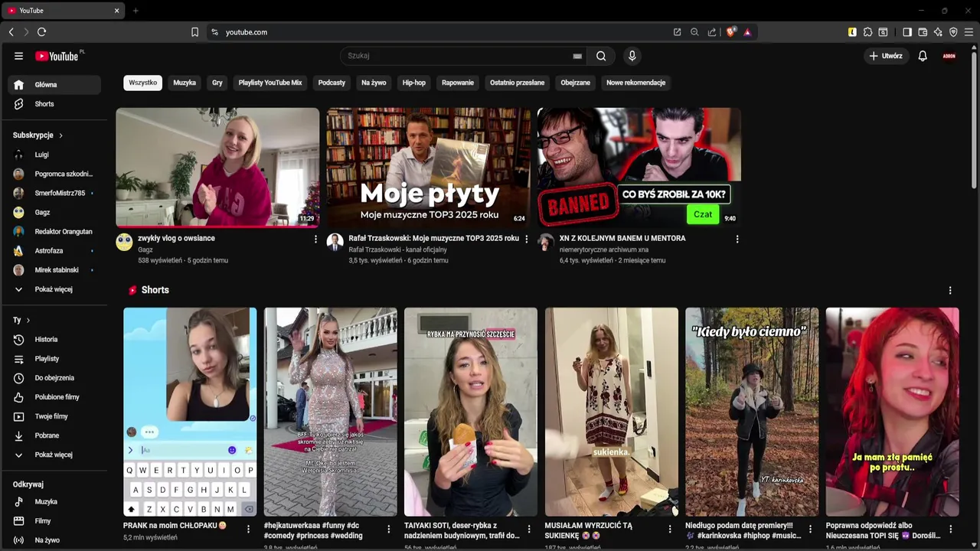Open Astrofaza subscription channel
This screenshot has width=980, height=551.
click(54, 251)
